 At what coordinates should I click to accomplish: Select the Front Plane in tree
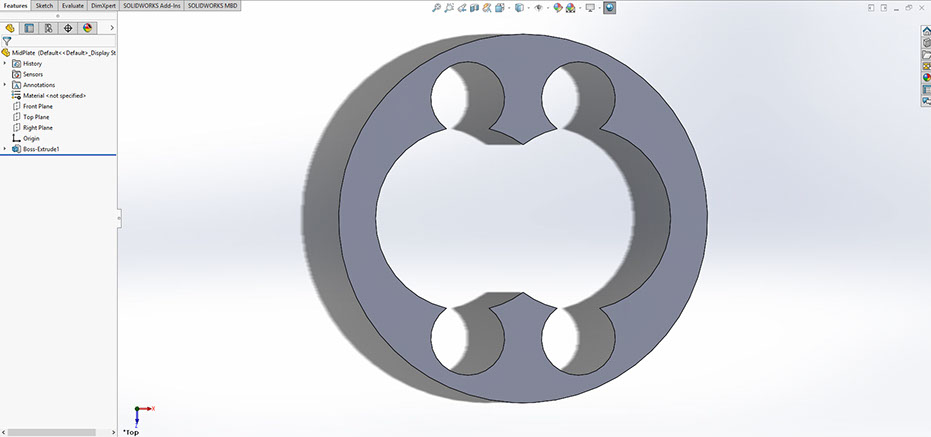click(x=40, y=106)
